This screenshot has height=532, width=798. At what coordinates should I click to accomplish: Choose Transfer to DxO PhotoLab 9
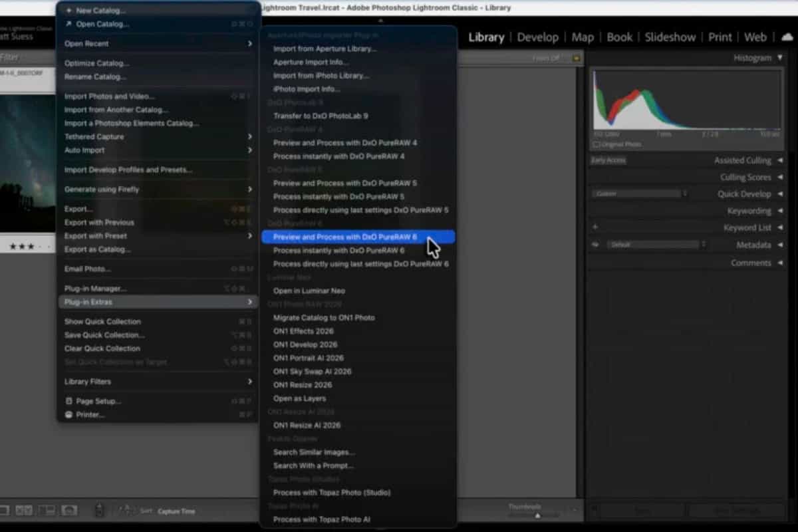(358, 116)
